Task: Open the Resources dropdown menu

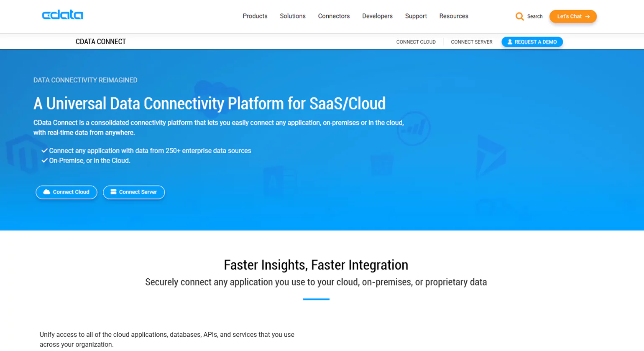Action: coord(453,16)
